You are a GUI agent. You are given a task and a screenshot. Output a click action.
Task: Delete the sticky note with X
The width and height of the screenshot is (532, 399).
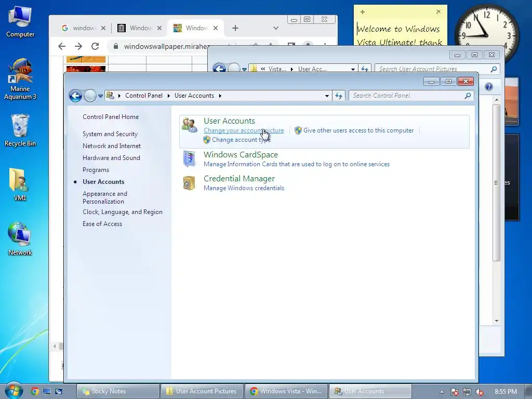click(438, 11)
